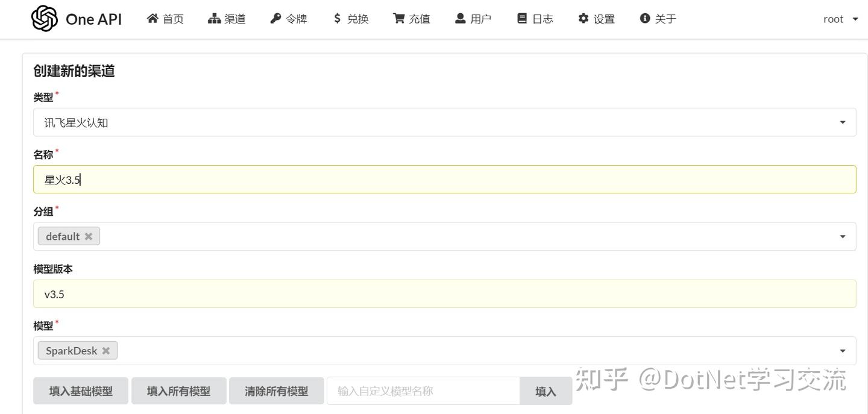
Task: Open the 类型 channel type dropdown
Action: coord(842,122)
